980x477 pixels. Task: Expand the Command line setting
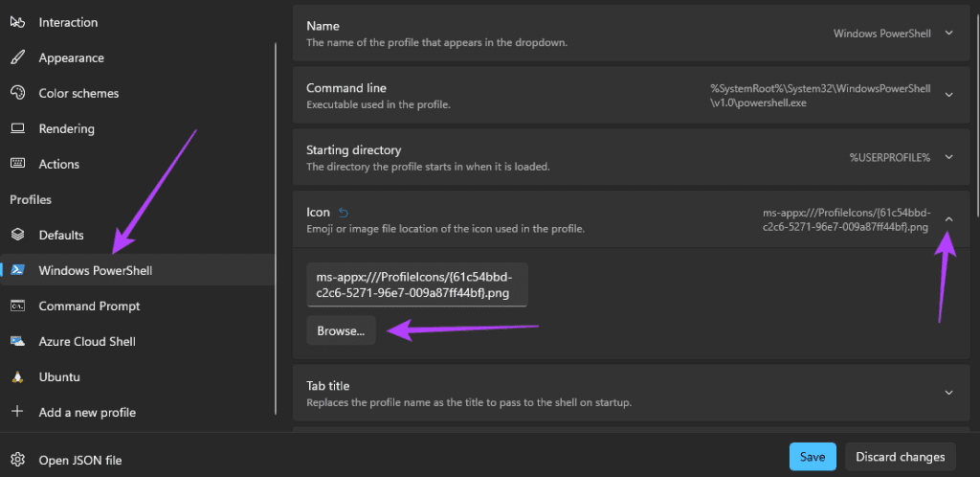(948, 95)
